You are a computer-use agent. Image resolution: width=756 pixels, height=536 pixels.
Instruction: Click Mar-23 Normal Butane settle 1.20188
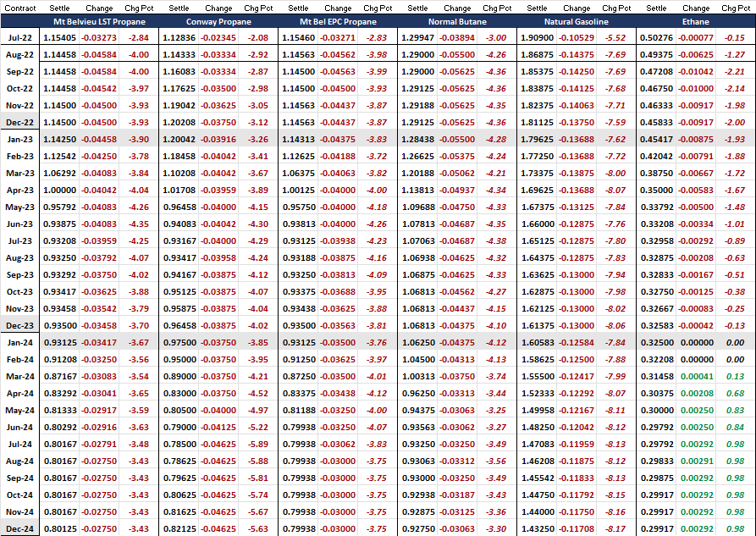pyautogui.click(x=417, y=174)
